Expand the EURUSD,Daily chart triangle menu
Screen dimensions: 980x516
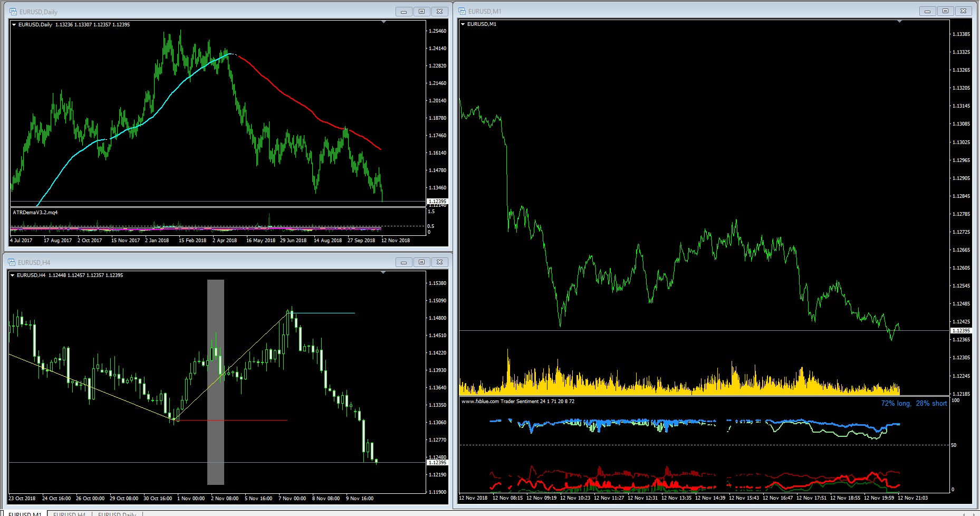pyautogui.click(x=14, y=24)
